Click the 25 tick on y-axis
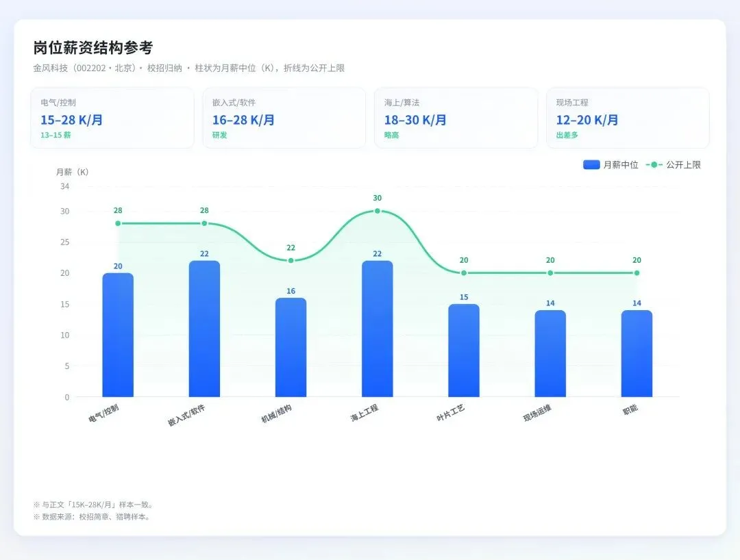 click(x=64, y=242)
